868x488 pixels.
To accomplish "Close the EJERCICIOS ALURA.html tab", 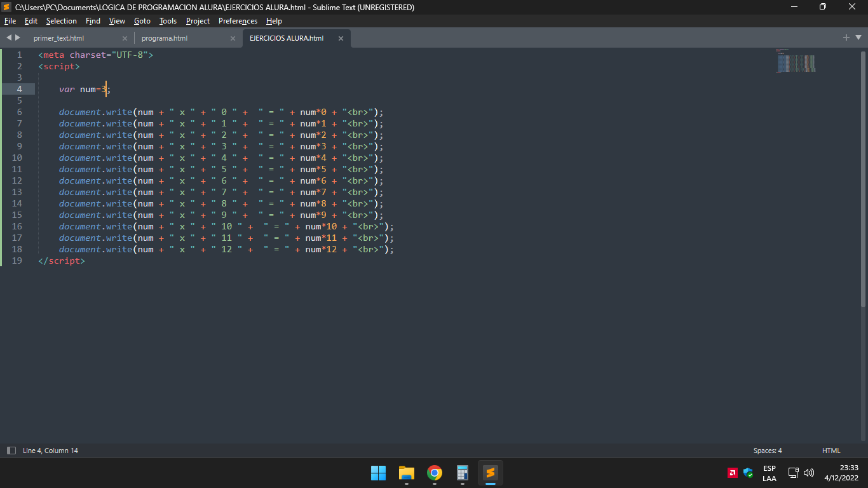I will 341,38.
